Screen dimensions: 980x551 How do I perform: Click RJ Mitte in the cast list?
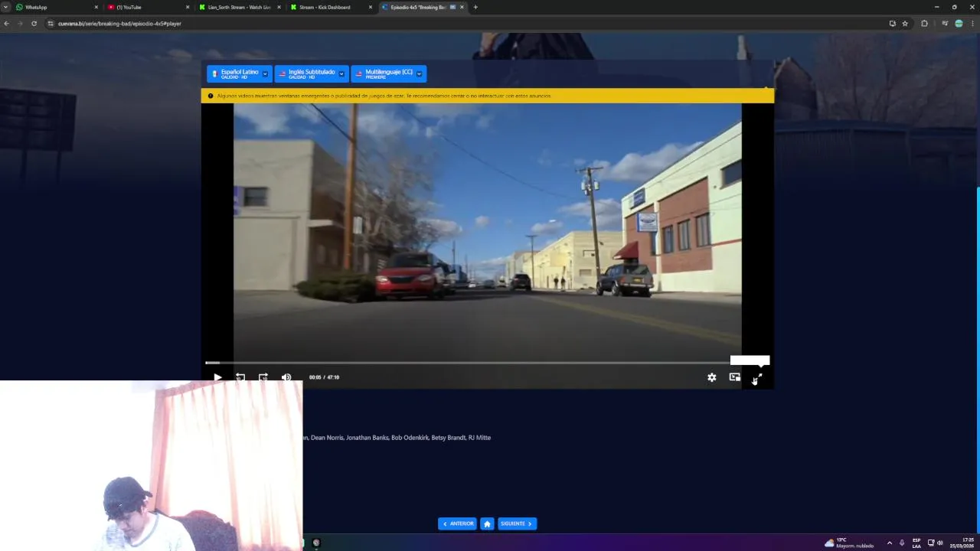coord(480,438)
